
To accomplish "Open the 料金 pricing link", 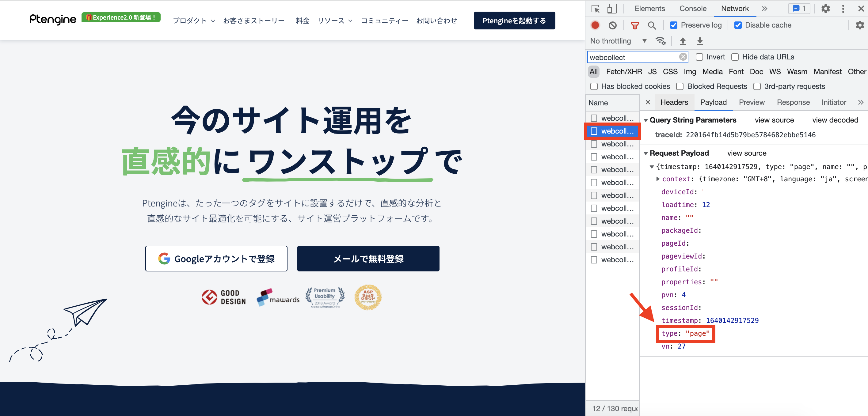I will pos(302,21).
